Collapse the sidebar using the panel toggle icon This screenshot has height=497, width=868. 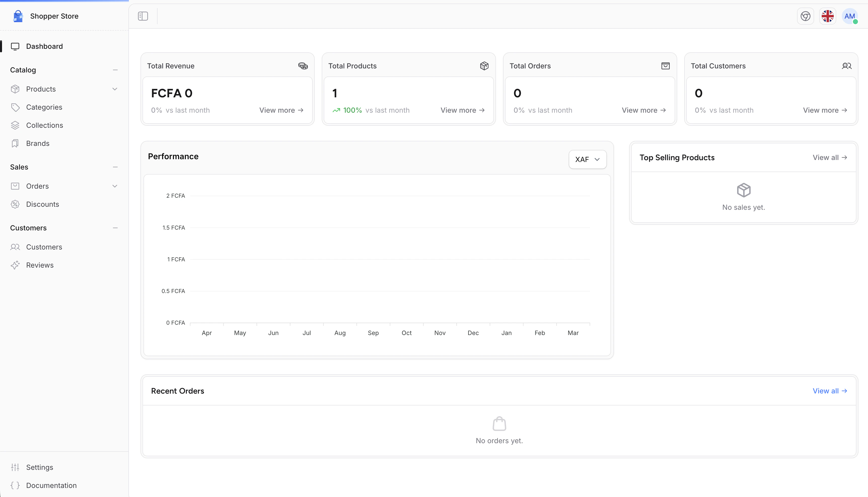pyautogui.click(x=143, y=16)
